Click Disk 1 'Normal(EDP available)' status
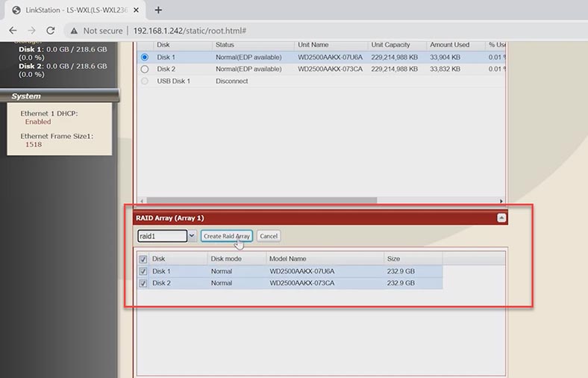This screenshot has width=588, height=378. pos(248,57)
